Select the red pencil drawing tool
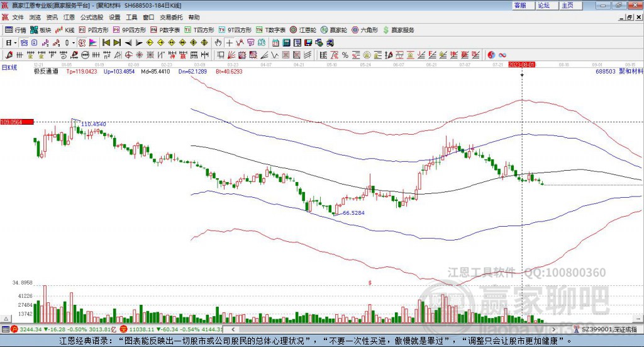The height and width of the screenshot is (347, 644). [9, 55]
